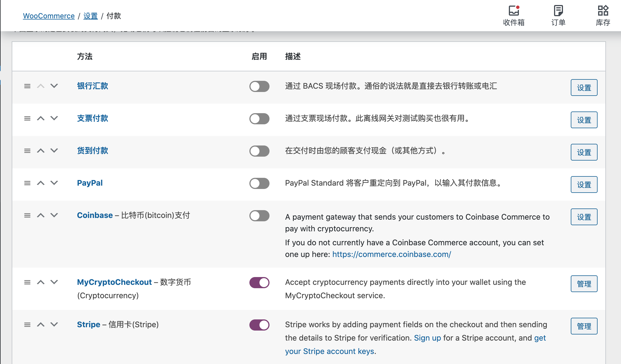621x364 pixels.
Task: Grab the drag handle for Stripe row
Action: [27, 325]
